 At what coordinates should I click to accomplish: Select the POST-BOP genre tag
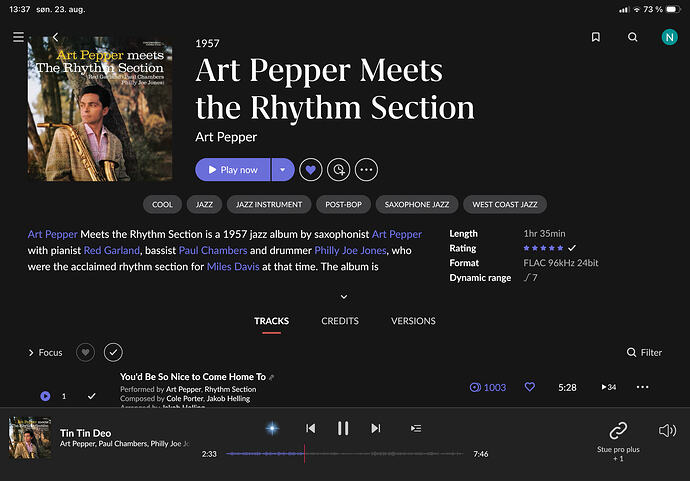(343, 204)
